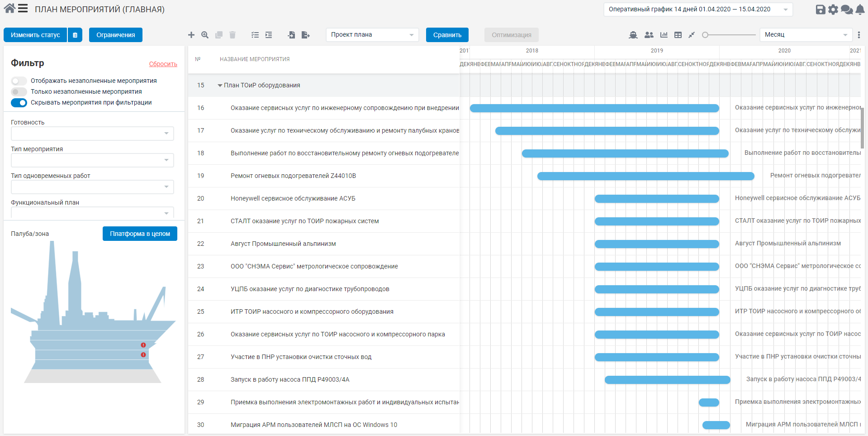
Task: Save the plan with floppy disk icon
Action: pos(821,10)
